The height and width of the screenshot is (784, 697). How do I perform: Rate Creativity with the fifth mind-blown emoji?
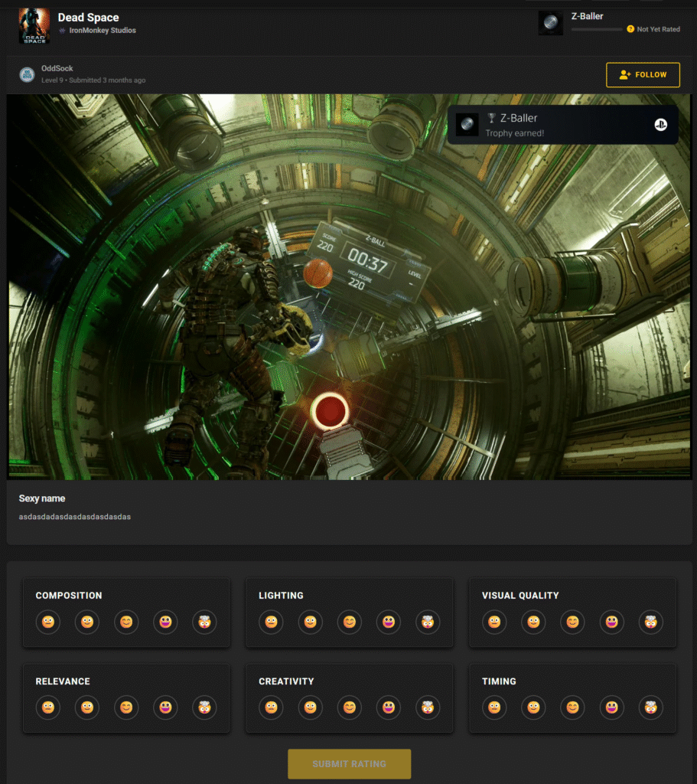click(428, 707)
